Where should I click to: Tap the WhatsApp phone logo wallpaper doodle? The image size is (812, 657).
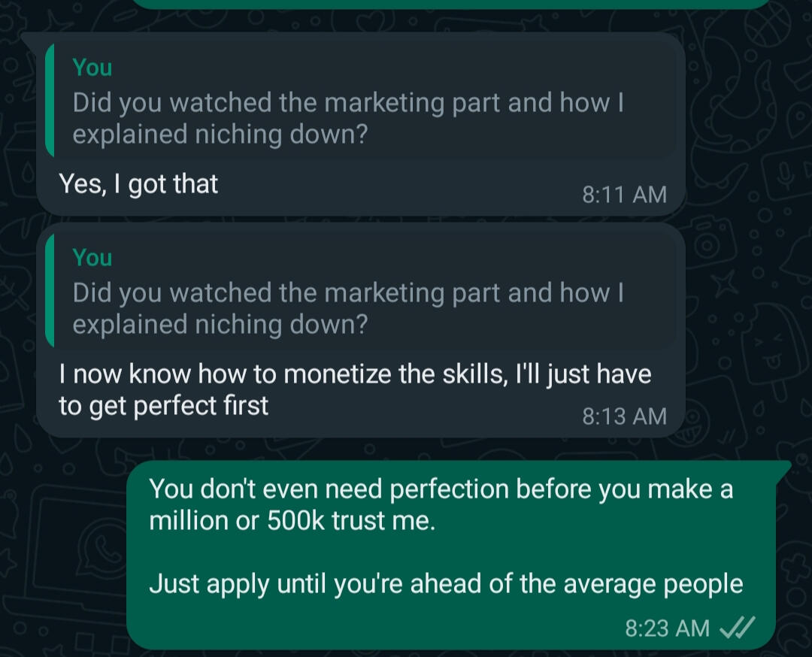pyautogui.click(x=104, y=547)
